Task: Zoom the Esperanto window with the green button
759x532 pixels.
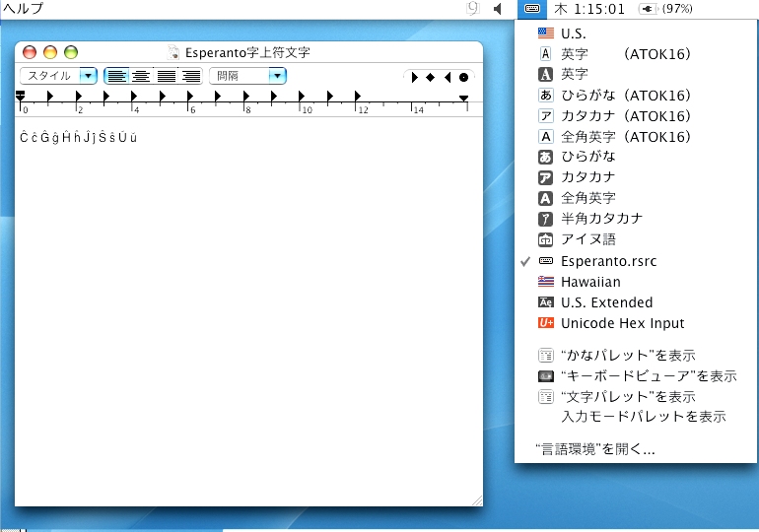Action: click(x=71, y=52)
